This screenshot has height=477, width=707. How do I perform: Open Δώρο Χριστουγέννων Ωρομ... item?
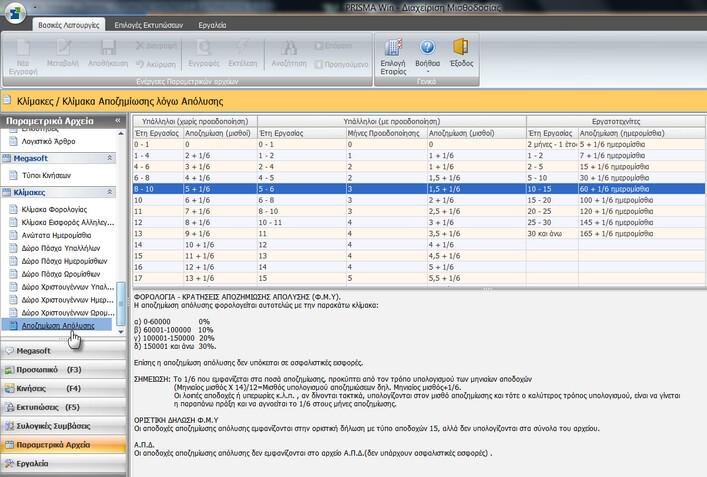[68, 312]
